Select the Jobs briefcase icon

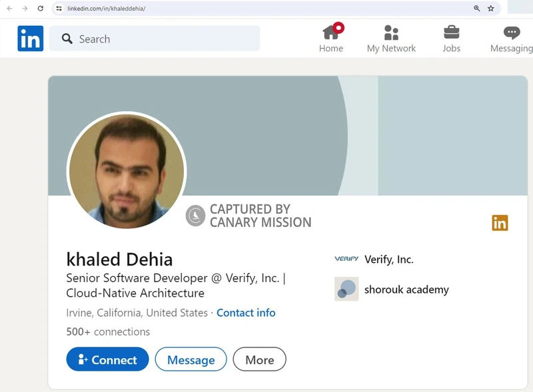tap(451, 32)
